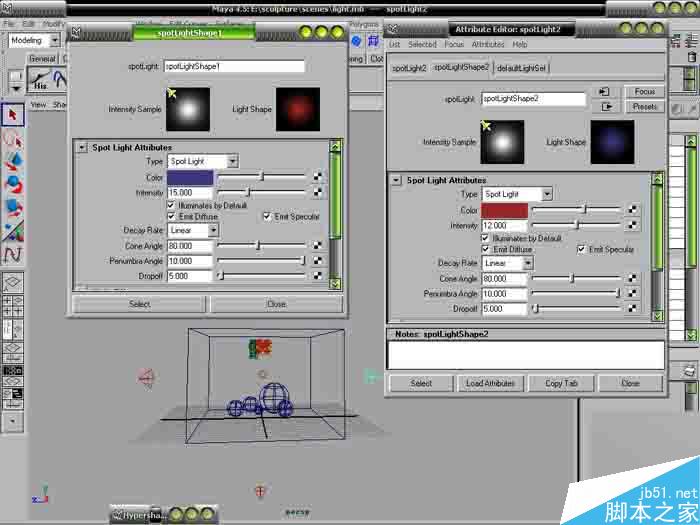
Task: Click the Copy Tab button
Action: [561, 383]
